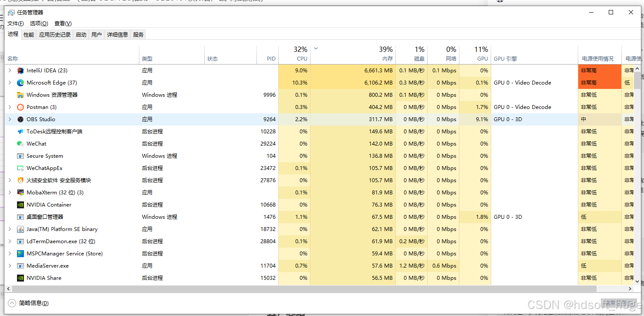This screenshot has width=644, height=316.
Task: Sort by the 磁盘 column header
Action: 411,54
